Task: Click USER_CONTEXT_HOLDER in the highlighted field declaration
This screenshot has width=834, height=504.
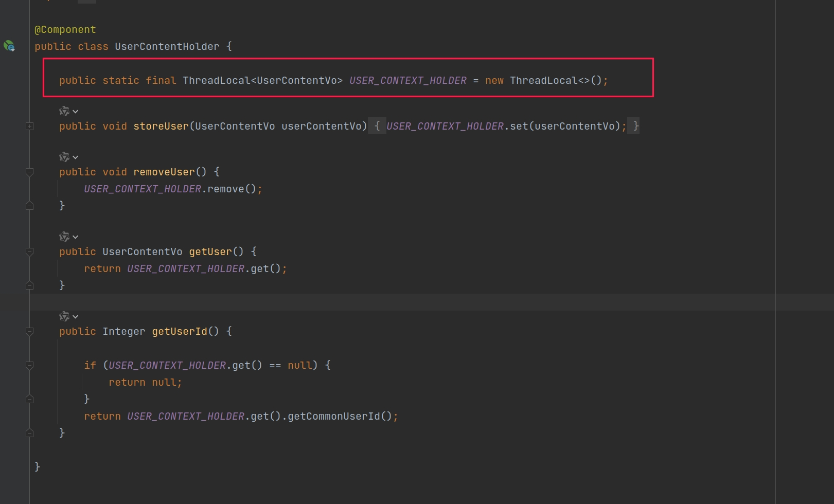Action: (x=407, y=81)
